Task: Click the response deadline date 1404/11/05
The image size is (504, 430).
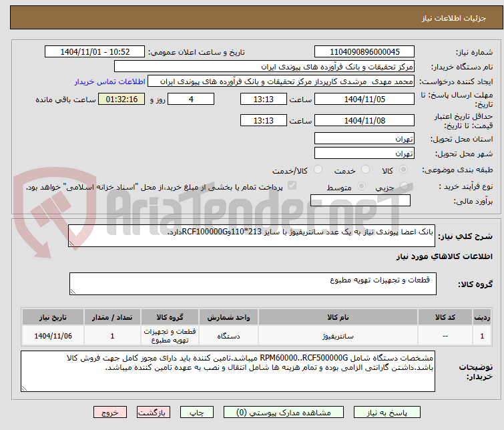Action: pos(364,99)
